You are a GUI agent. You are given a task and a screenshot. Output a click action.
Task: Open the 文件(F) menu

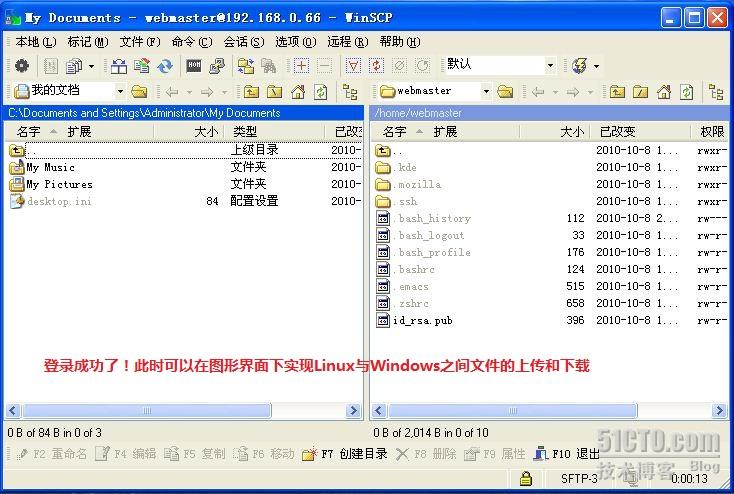(140, 42)
